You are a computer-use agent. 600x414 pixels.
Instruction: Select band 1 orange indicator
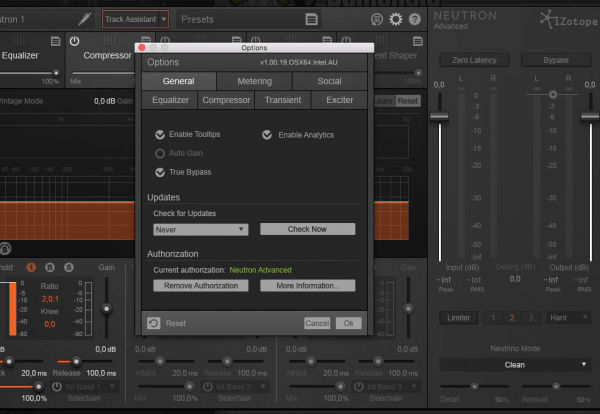click(31, 267)
